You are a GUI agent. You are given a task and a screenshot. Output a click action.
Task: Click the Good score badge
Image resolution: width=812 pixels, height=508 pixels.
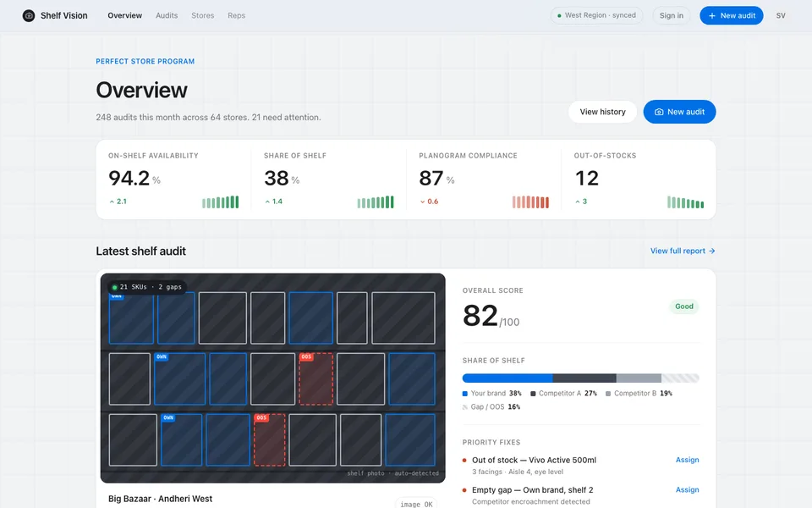[683, 306]
